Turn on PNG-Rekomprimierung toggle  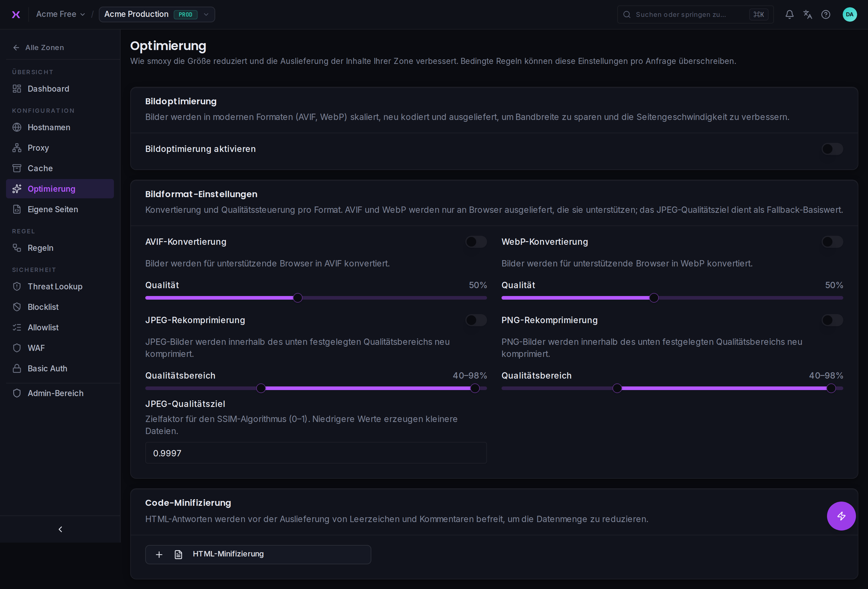(x=832, y=320)
